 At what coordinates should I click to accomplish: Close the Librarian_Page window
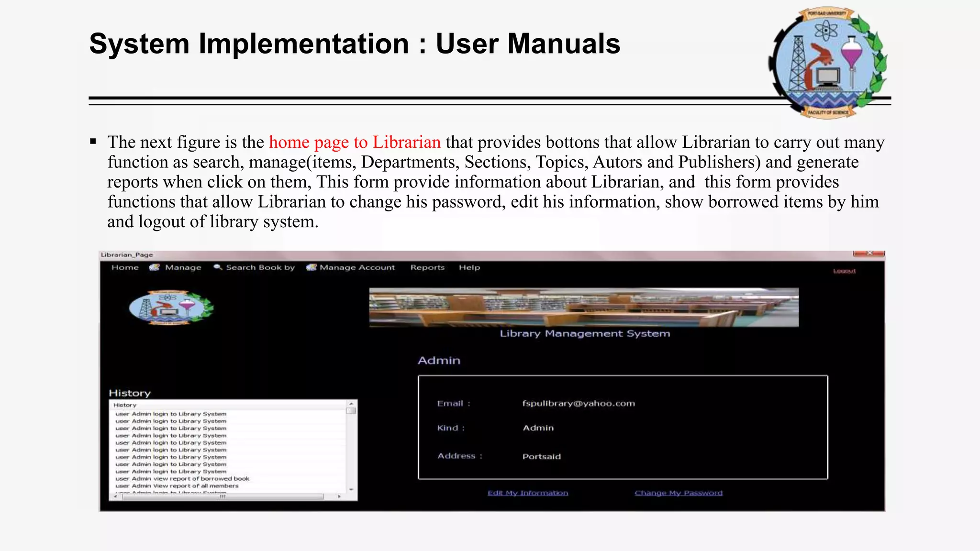click(x=869, y=253)
